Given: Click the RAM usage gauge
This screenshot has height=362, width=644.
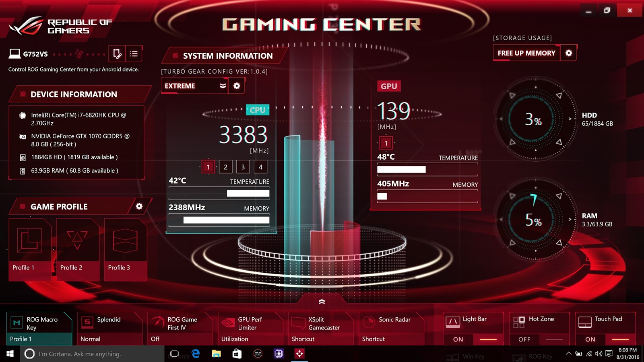Looking at the screenshot, I should point(535,219).
